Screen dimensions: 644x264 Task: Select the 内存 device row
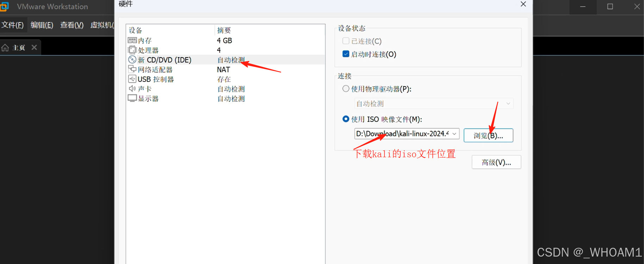225,41
